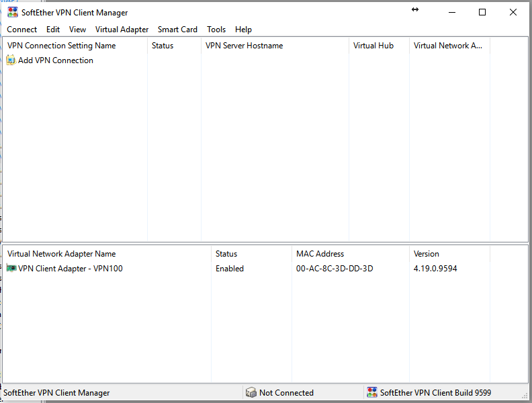Sort by VPN Server Hostname column
This screenshot has height=403, width=532.
click(275, 46)
